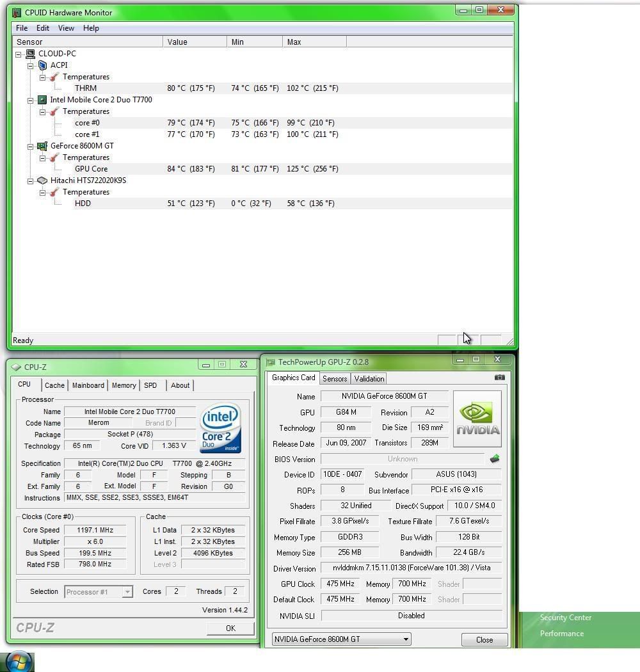This screenshot has height=672, width=640.
Task: Open the File menu in Hardware Monitor
Action: [x=22, y=28]
